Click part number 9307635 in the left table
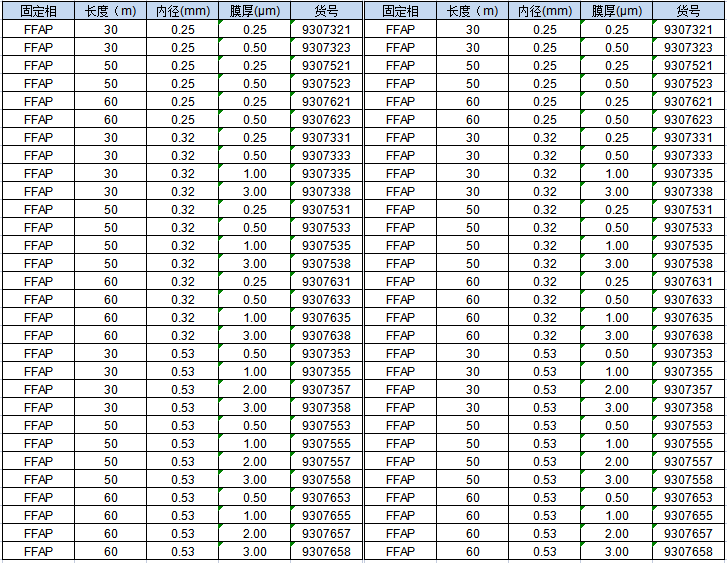 tap(326, 318)
